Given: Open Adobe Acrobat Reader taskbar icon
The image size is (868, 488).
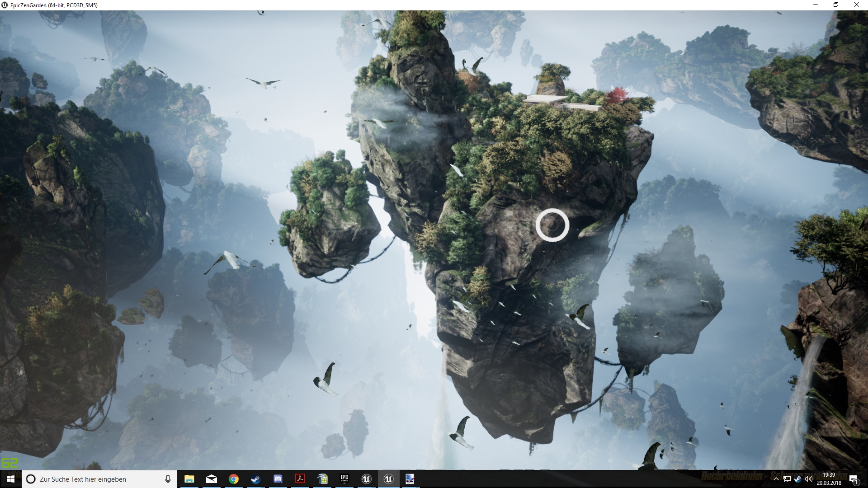Looking at the screenshot, I should pos(300,479).
